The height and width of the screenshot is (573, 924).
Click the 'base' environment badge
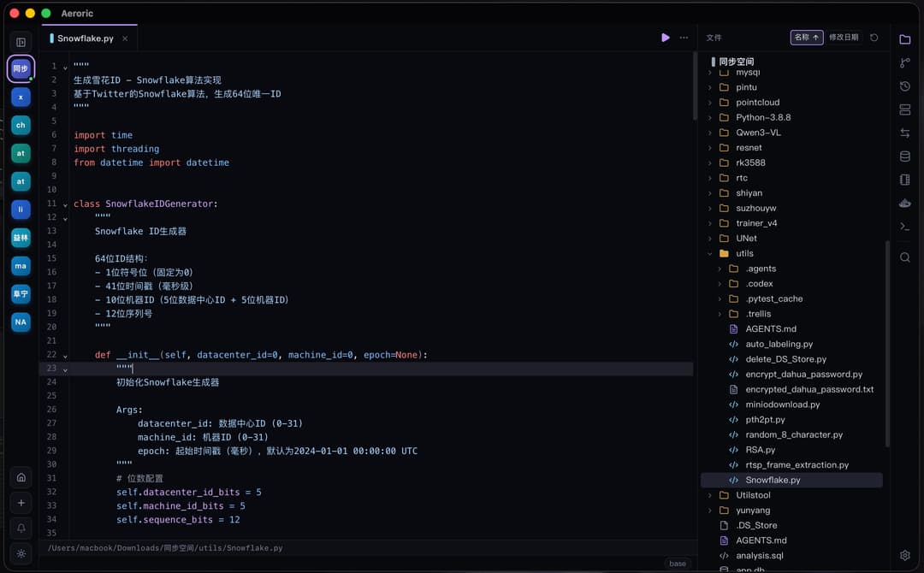click(678, 564)
